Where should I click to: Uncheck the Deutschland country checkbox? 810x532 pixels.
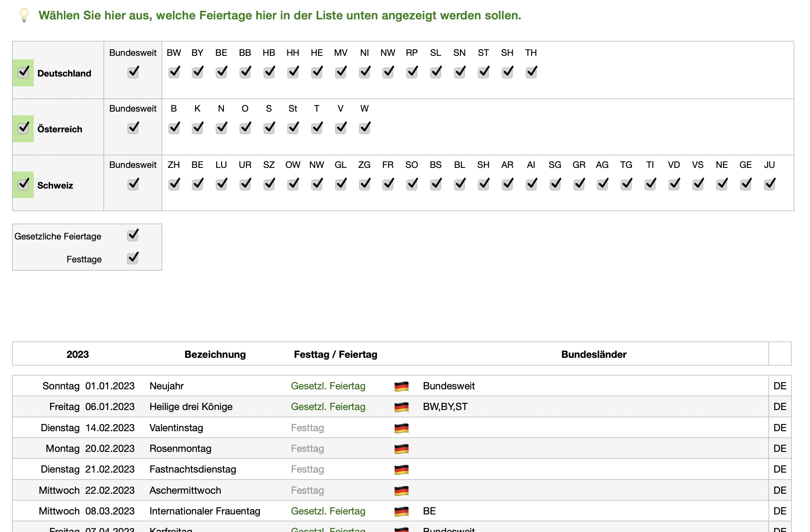tap(23, 72)
